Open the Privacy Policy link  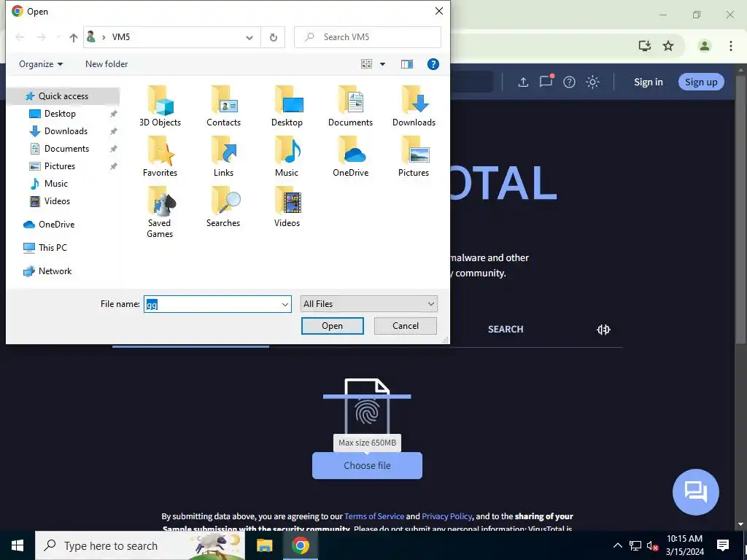(x=447, y=516)
